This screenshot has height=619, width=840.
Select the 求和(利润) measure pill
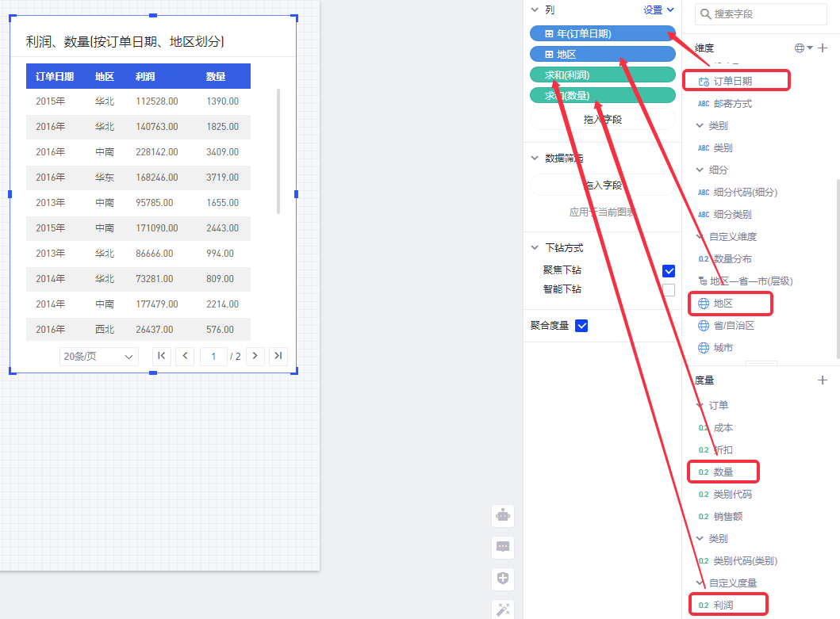coord(602,75)
